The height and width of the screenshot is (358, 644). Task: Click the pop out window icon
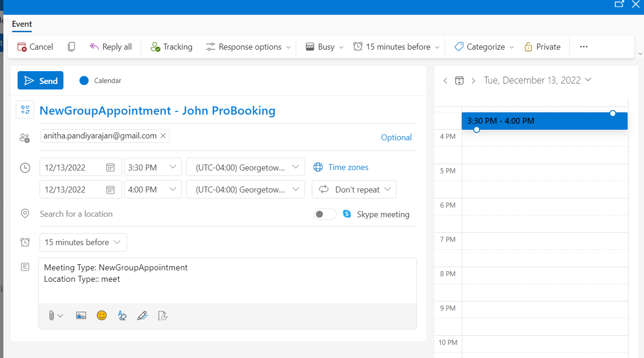(x=619, y=5)
